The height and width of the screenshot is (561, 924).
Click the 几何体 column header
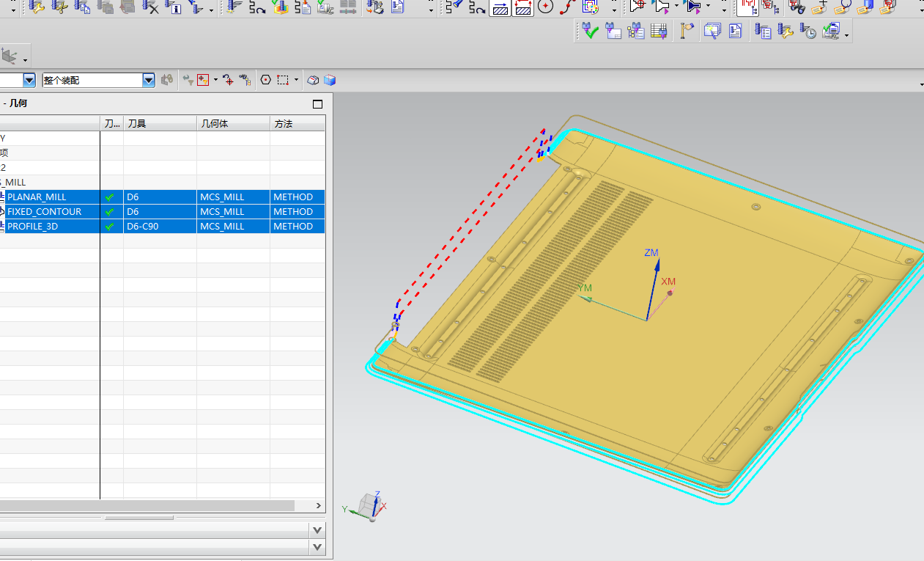click(x=233, y=124)
